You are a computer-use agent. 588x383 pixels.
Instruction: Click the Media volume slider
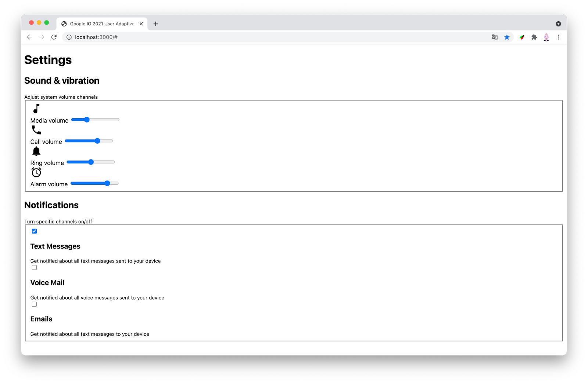coord(95,120)
